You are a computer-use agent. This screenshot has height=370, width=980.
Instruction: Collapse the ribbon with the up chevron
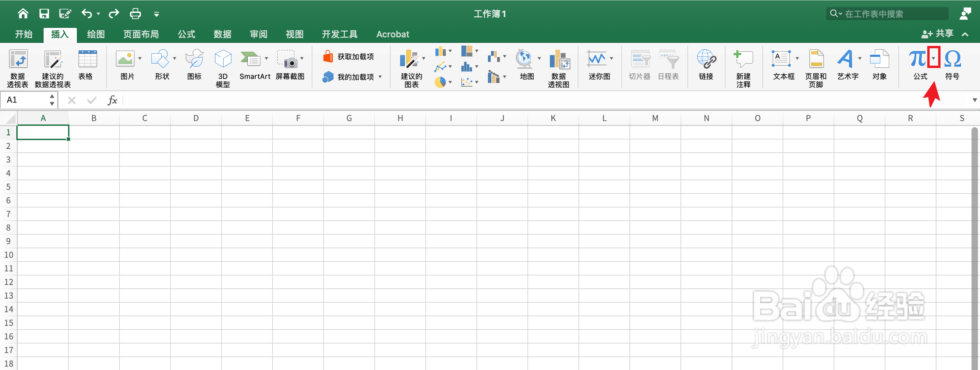965,34
